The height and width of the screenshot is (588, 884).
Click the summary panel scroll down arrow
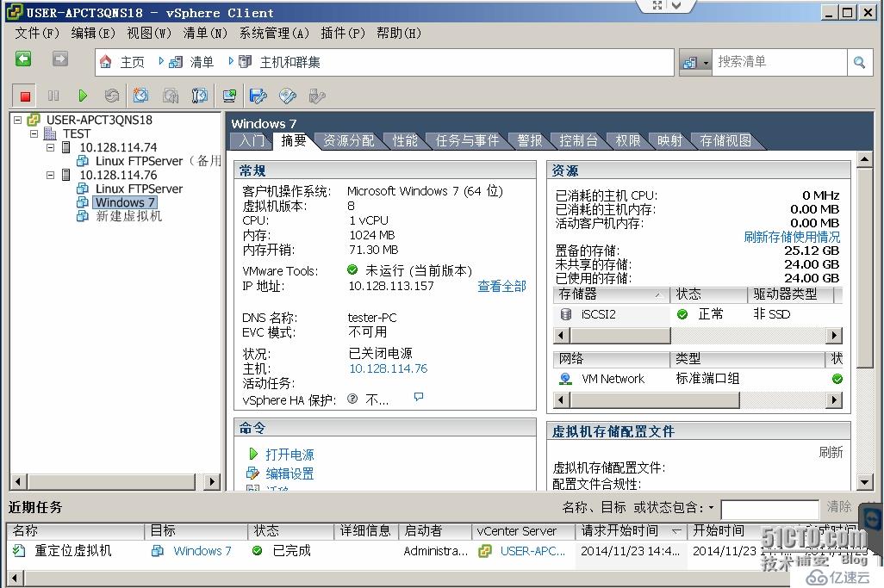865,481
